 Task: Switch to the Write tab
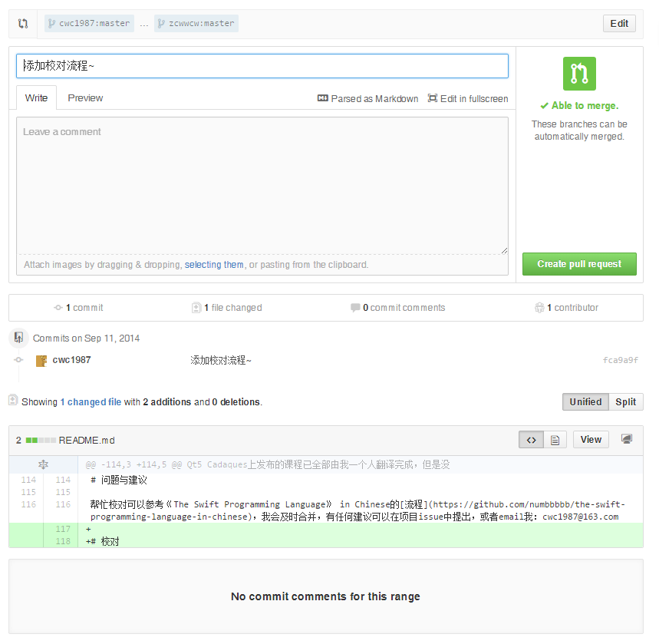(x=36, y=98)
